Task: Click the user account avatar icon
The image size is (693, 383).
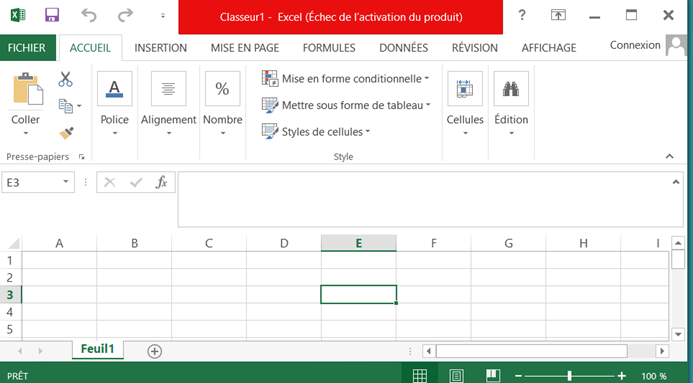Action: pyautogui.click(x=676, y=46)
